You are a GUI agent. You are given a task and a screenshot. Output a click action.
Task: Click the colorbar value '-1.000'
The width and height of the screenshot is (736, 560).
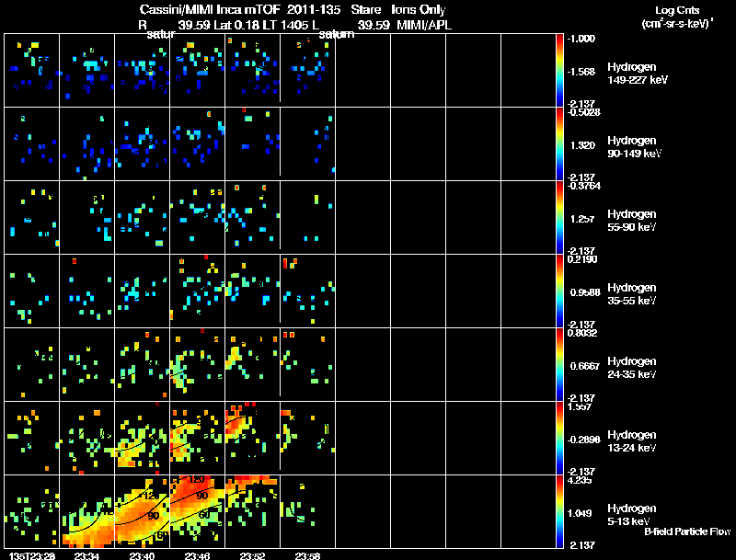pyautogui.click(x=581, y=39)
